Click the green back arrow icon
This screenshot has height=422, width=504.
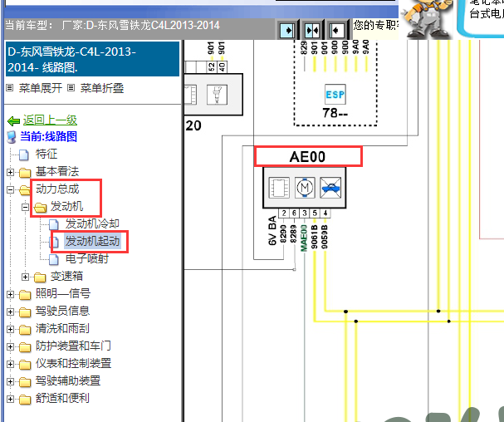click(x=13, y=121)
